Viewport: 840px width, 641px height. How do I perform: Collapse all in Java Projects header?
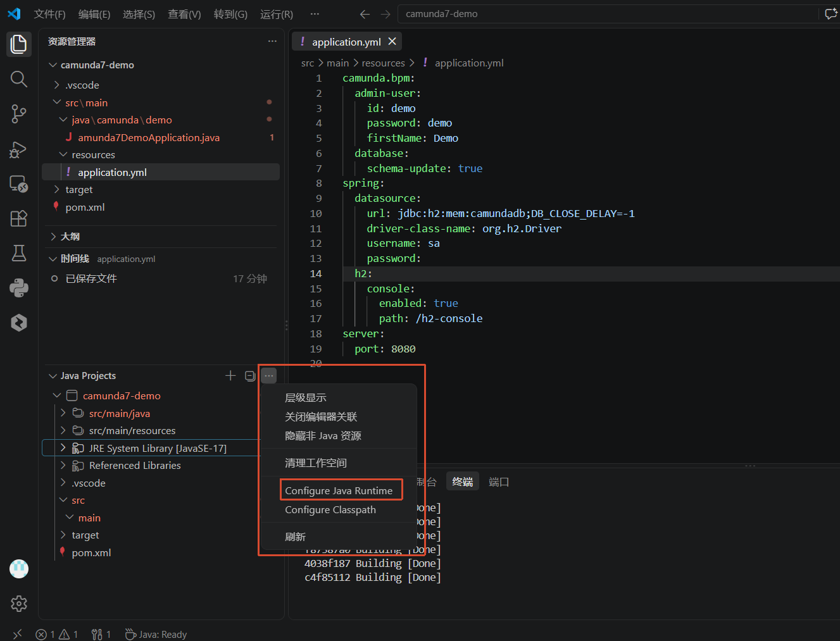[x=250, y=376]
